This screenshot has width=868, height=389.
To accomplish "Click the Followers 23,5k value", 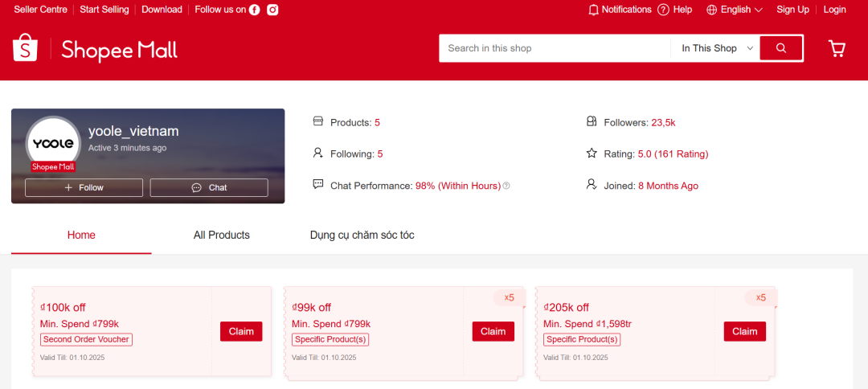I will 663,123.
